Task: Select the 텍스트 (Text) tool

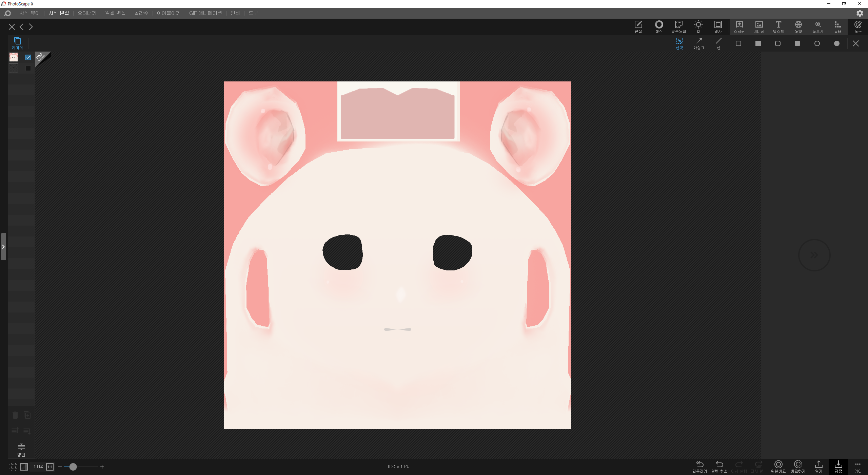Action: point(778,27)
